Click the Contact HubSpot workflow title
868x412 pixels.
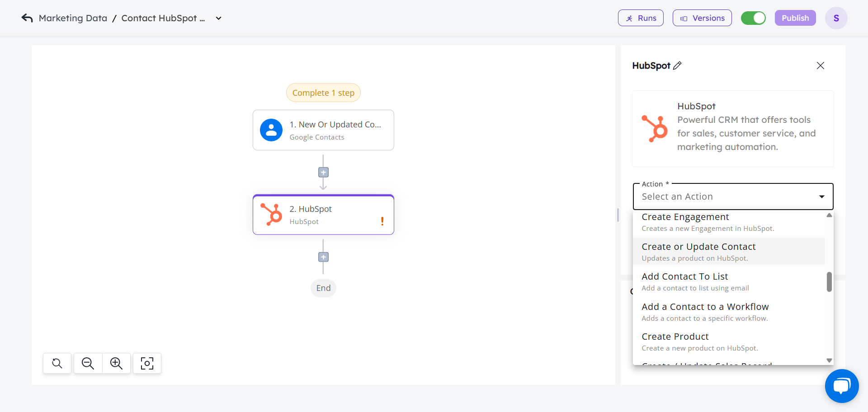163,18
